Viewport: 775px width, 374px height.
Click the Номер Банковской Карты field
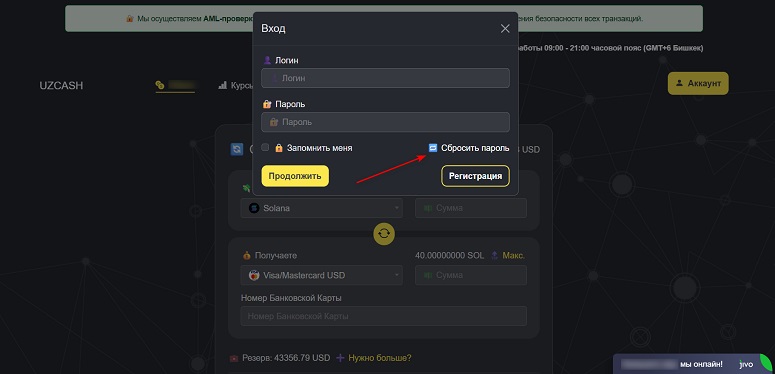pyautogui.click(x=384, y=316)
